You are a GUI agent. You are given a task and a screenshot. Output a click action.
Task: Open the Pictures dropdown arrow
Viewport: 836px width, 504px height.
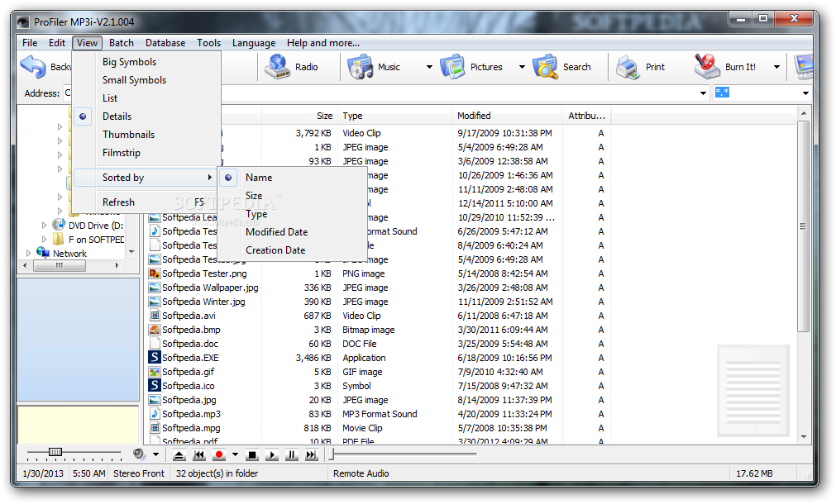522,67
